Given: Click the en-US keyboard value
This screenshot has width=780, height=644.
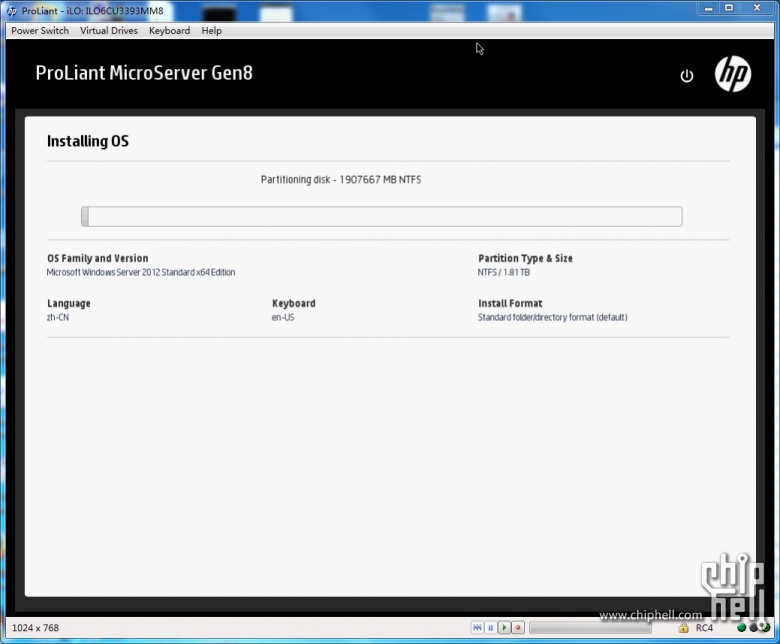Looking at the screenshot, I should (x=283, y=317).
